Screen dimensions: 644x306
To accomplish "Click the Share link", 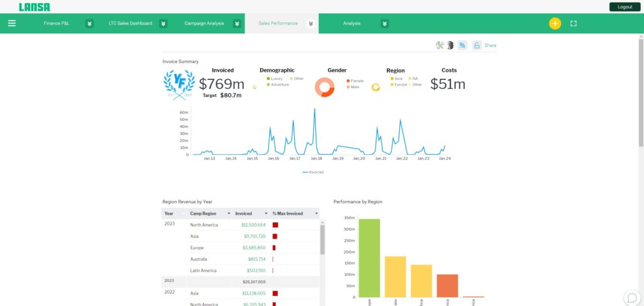I will coord(491,46).
